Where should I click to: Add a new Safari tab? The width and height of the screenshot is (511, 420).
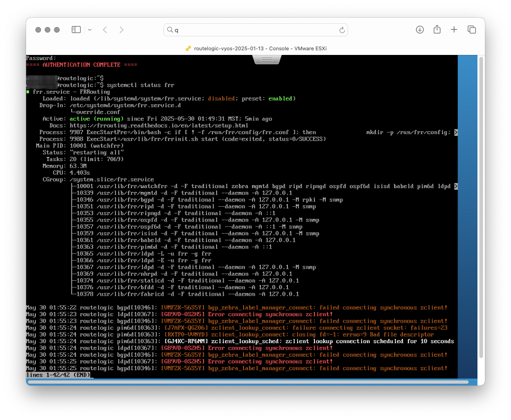pyautogui.click(x=454, y=30)
